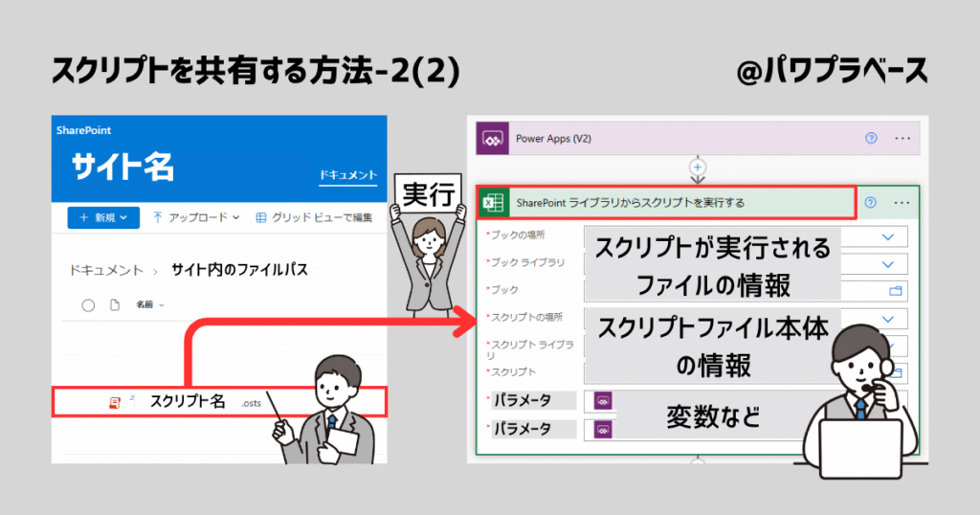The image size is (980, 515).
Task: Click the file type column header icon
Action: [115, 305]
